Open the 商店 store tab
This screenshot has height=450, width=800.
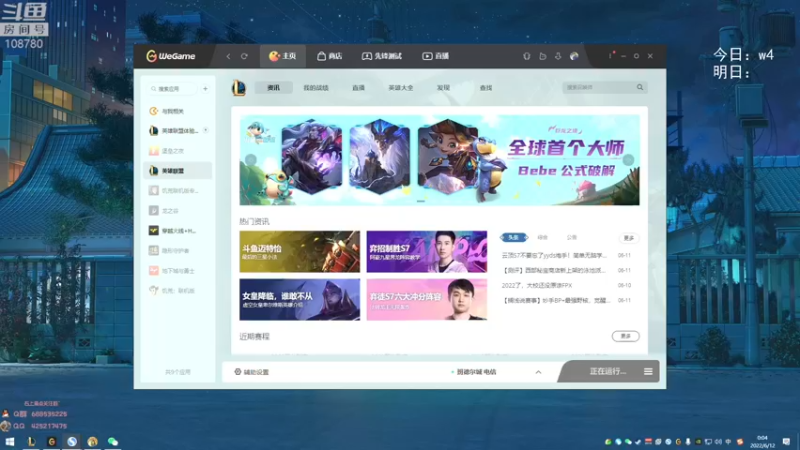pos(330,56)
